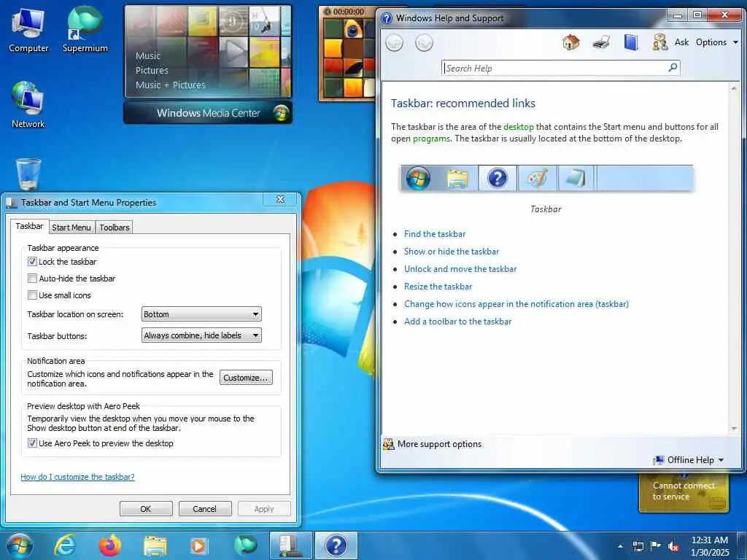
Task: Expand the Offline Help menu
Action: [689, 460]
